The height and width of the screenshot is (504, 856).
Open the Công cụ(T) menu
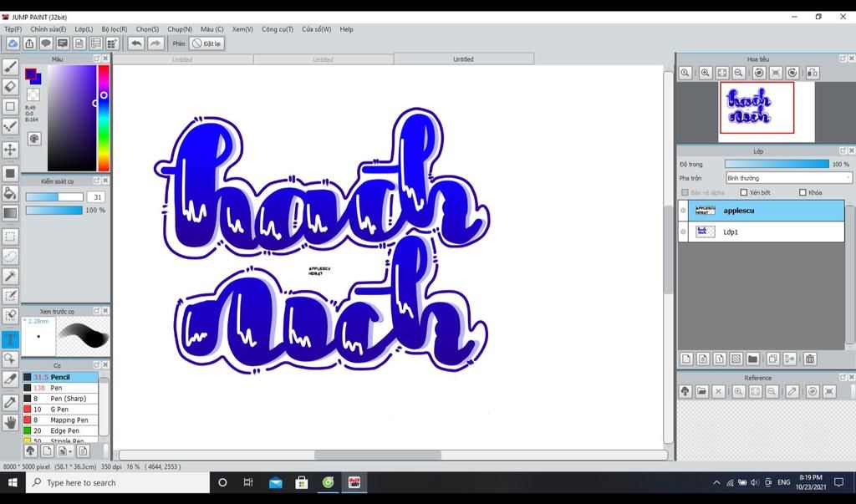(278, 29)
